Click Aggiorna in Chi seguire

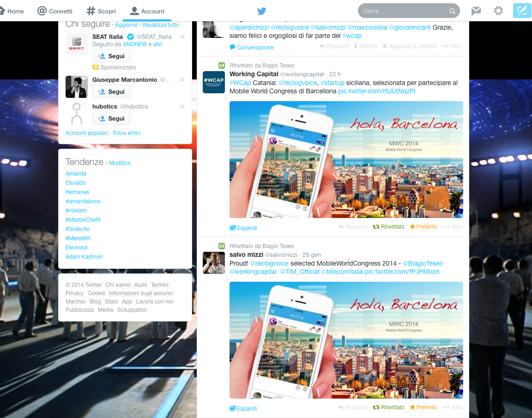point(126,25)
